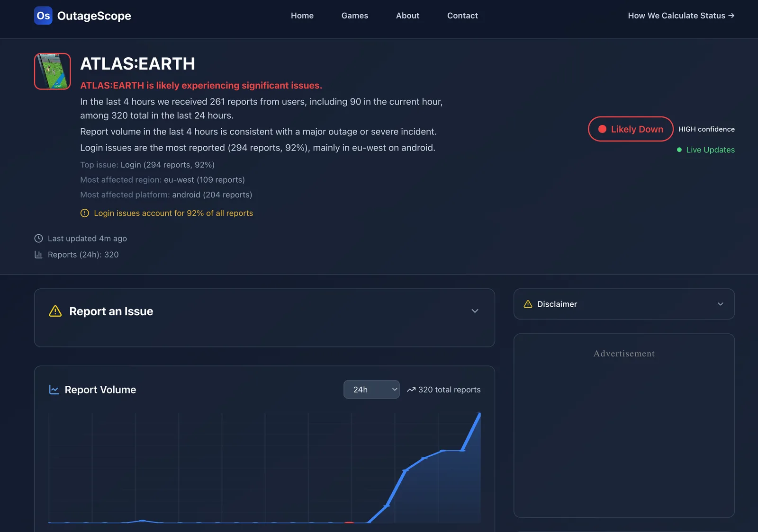The width and height of the screenshot is (758, 532).
Task: Click 'Top issue: Login (294 reports, 92%)'
Action: 147,165
